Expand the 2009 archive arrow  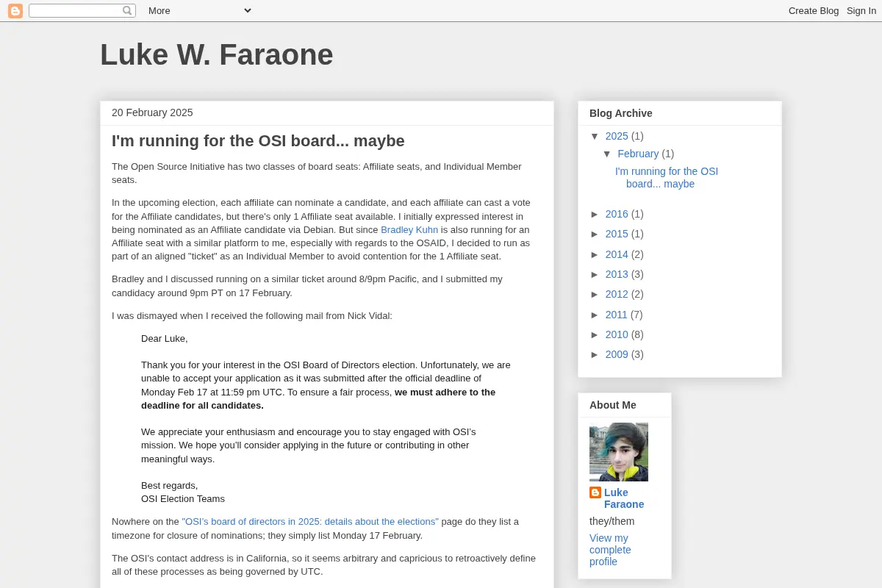point(595,354)
